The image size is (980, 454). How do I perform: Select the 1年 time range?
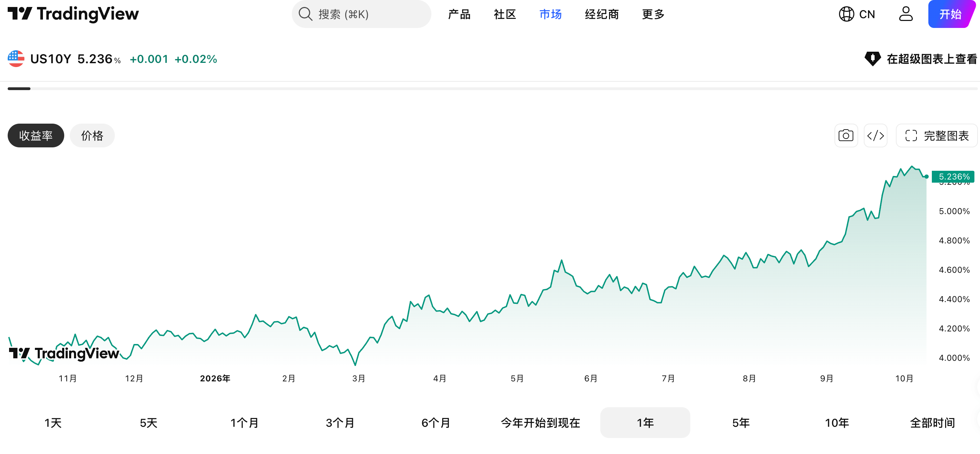coord(645,423)
